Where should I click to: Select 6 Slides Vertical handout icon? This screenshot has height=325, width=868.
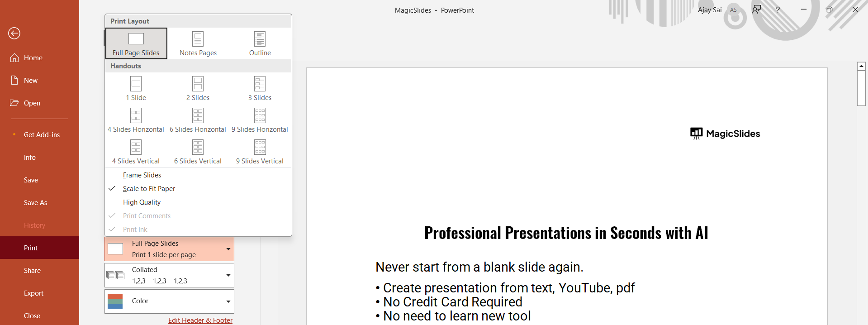[x=198, y=147]
